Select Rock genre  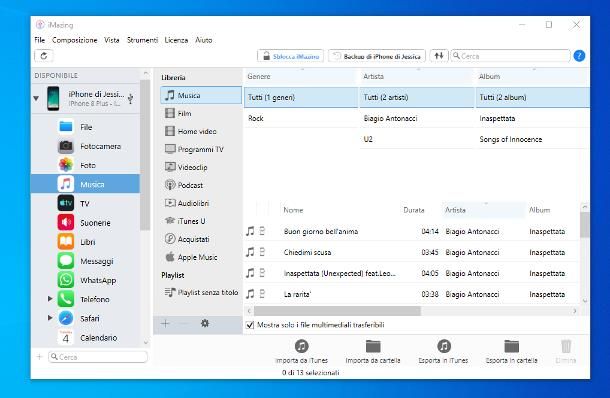coord(301,118)
